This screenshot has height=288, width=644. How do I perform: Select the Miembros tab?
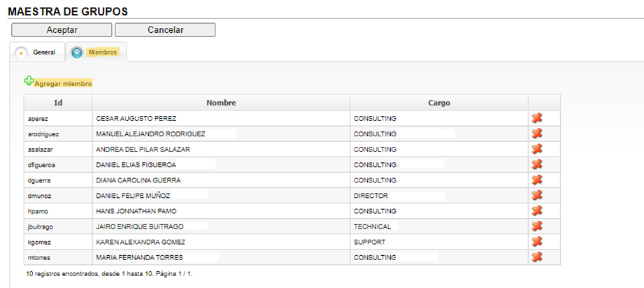coord(103,52)
